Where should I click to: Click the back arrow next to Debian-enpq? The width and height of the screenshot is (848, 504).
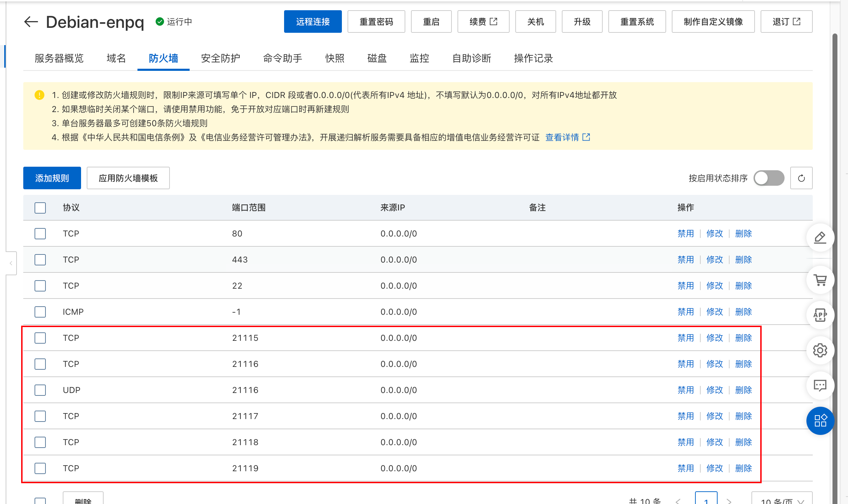click(x=31, y=22)
